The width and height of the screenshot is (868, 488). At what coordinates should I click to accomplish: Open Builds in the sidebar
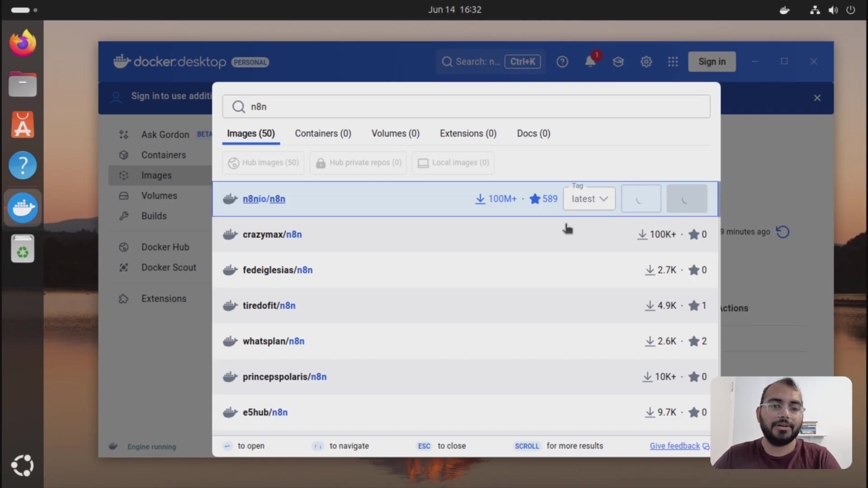click(x=154, y=216)
